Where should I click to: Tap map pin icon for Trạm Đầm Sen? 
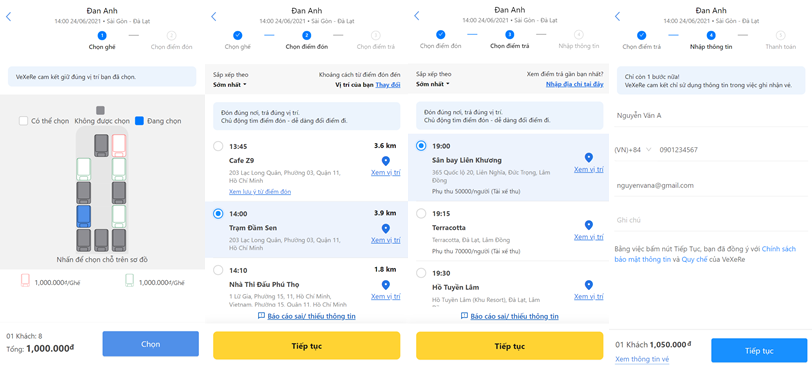tap(385, 228)
